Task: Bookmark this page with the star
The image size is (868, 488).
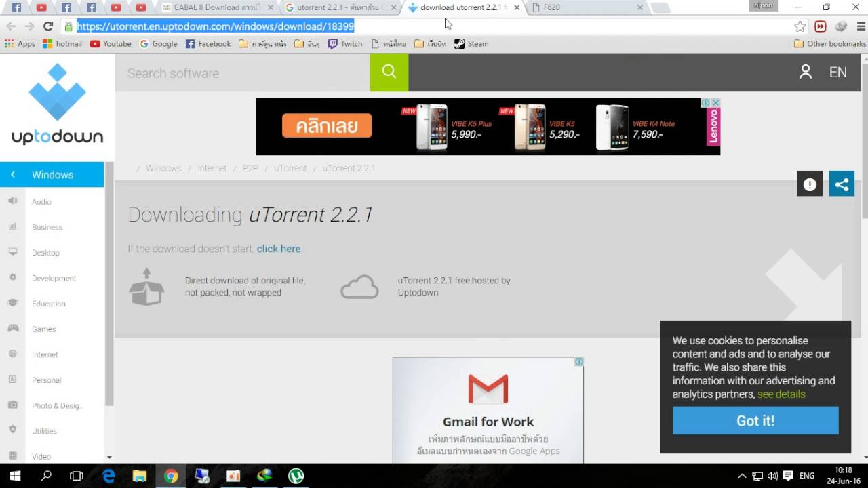Action: coord(800,26)
